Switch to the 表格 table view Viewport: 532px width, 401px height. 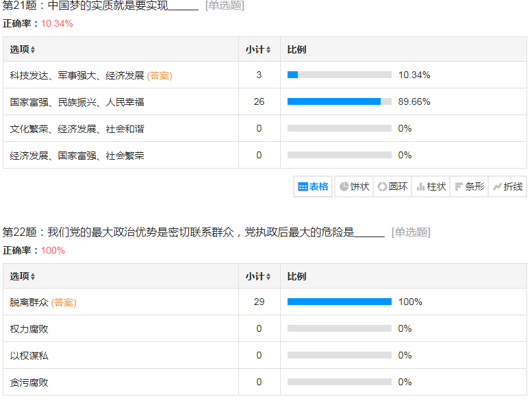(314, 186)
